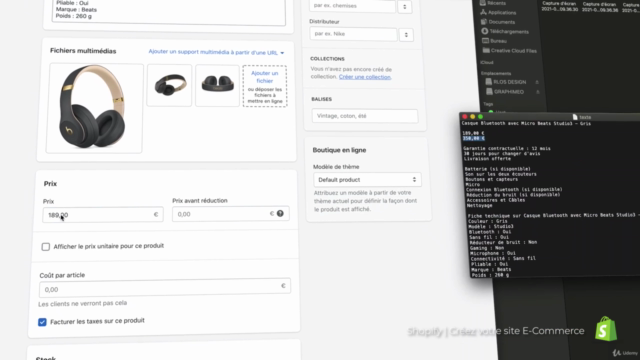Click the help icon in Prix avant réduction
Screen dimensions: 640x360
tap(280, 213)
